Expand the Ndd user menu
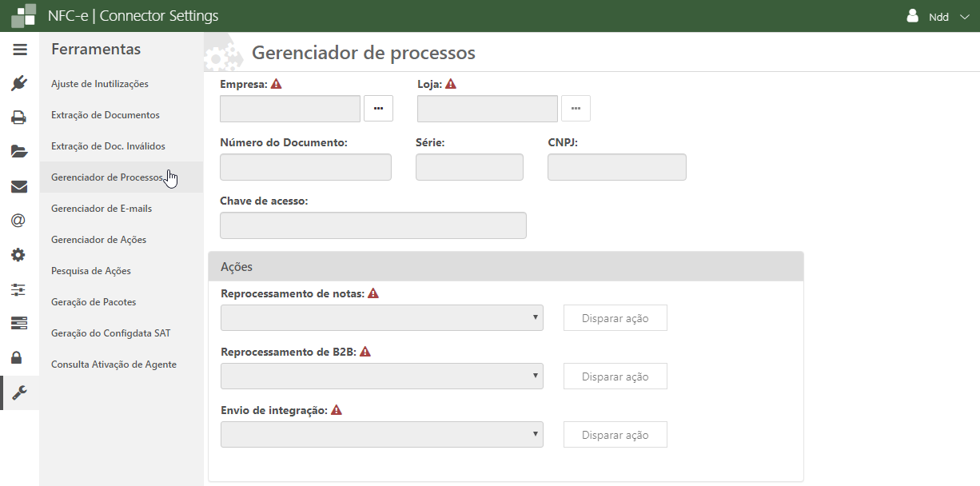Viewport: 980px width, 486px height. [938, 16]
